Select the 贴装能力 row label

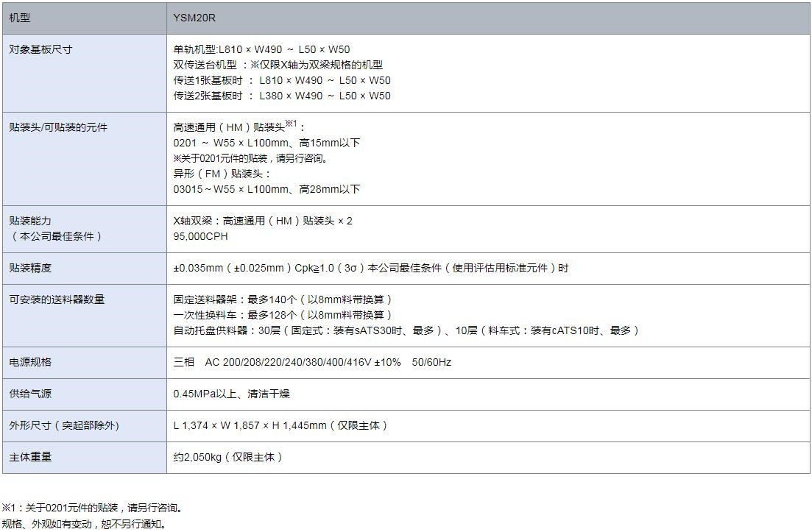pos(30,220)
